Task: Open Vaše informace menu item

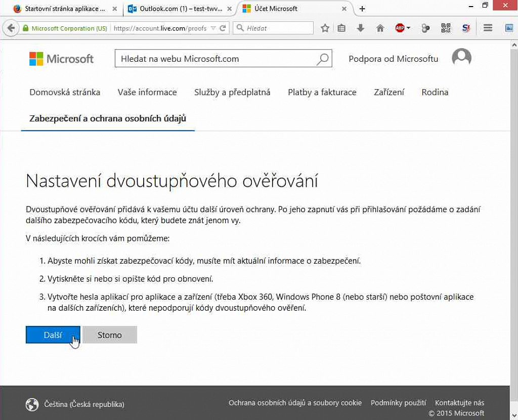Action: pyautogui.click(x=147, y=92)
